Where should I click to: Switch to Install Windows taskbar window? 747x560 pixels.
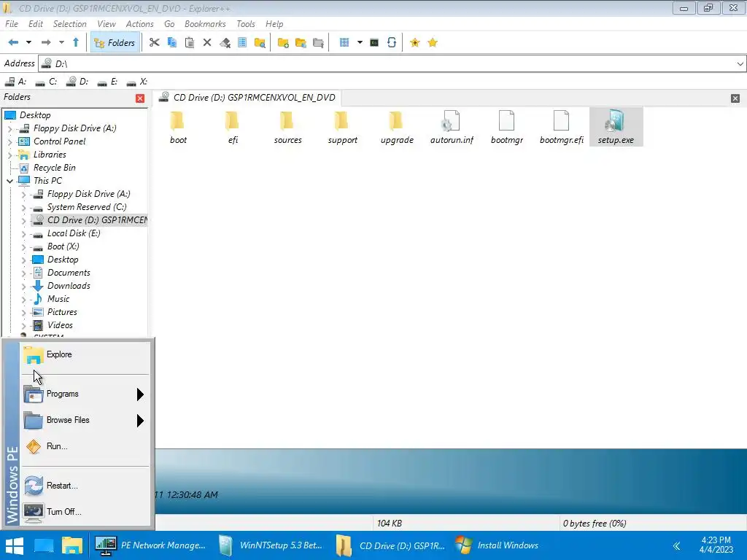coord(498,545)
